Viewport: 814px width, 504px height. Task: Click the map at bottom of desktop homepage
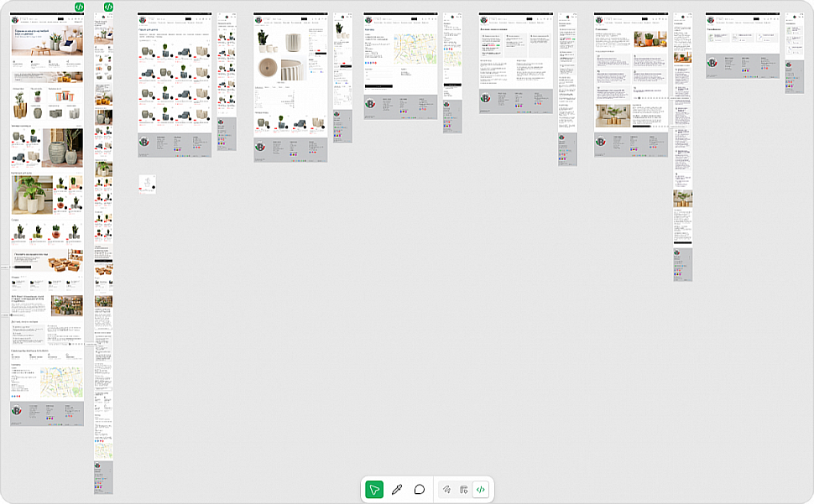pyautogui.click(x=60, y=382)
